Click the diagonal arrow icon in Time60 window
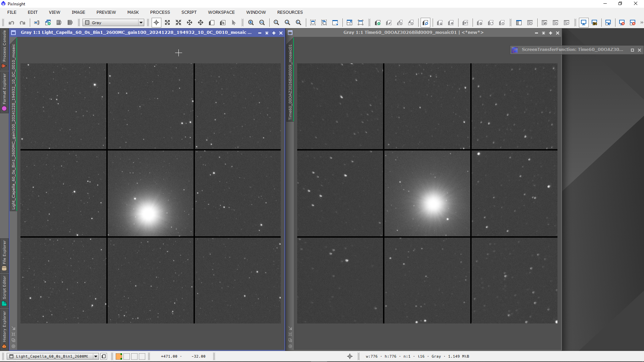This screenshot has height=362, width=644. 290,328
